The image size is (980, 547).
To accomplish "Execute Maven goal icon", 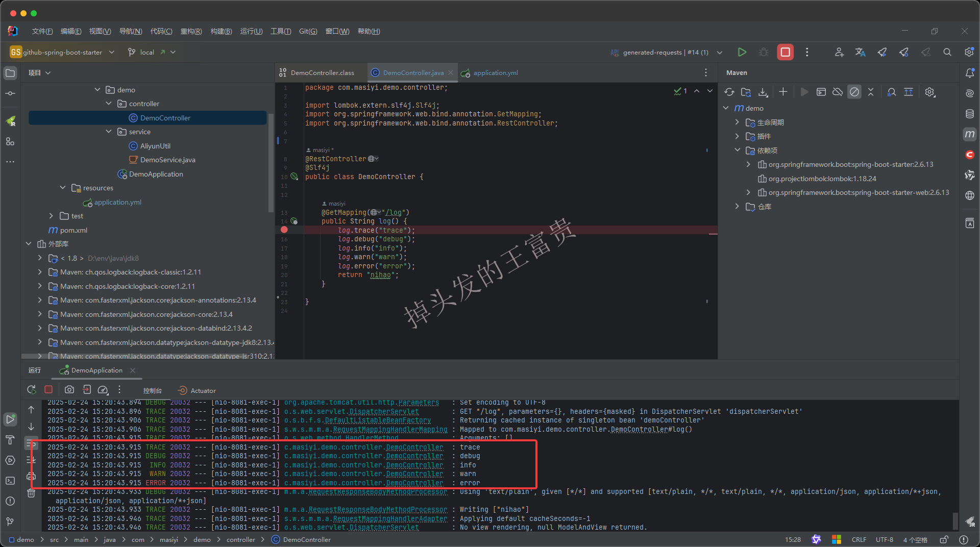I will [x=821, y=92].
